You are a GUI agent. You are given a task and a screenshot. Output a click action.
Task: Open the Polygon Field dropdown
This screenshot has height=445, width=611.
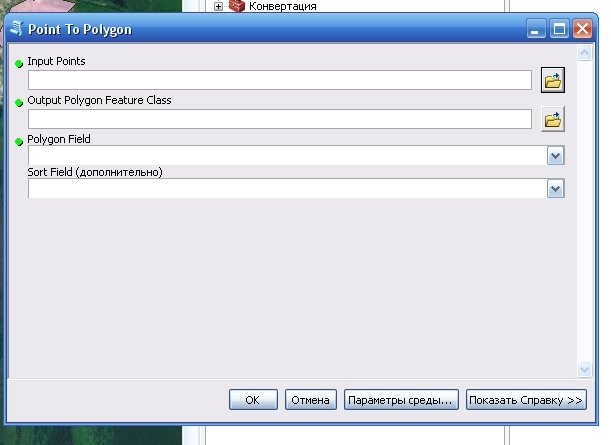(x=556, y=156)
